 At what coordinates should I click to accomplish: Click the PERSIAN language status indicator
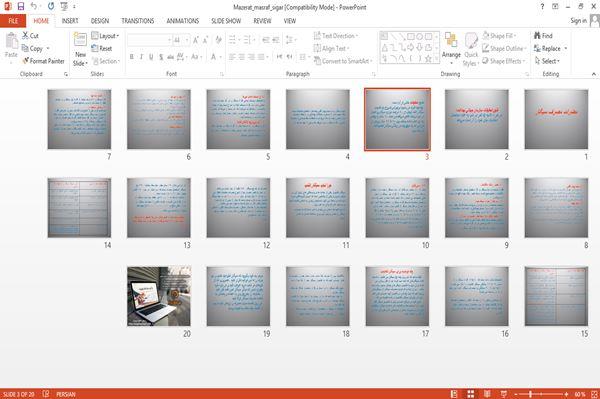(66, 394)
